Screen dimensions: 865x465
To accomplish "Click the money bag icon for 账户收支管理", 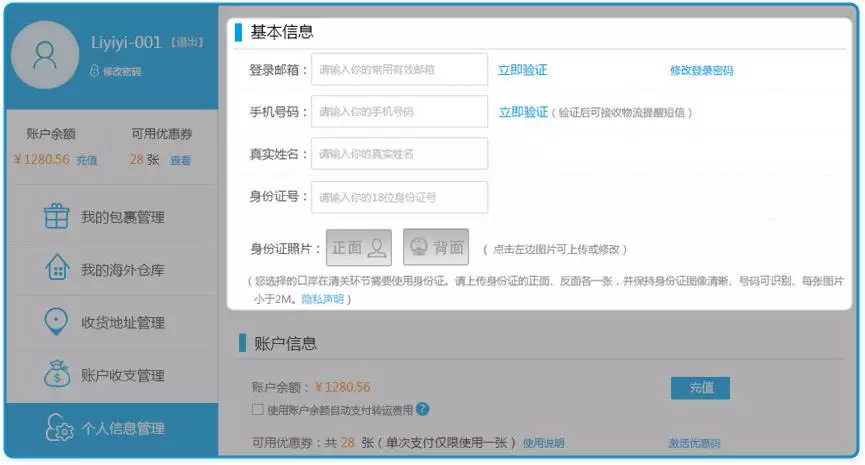I will pos(57,373).
